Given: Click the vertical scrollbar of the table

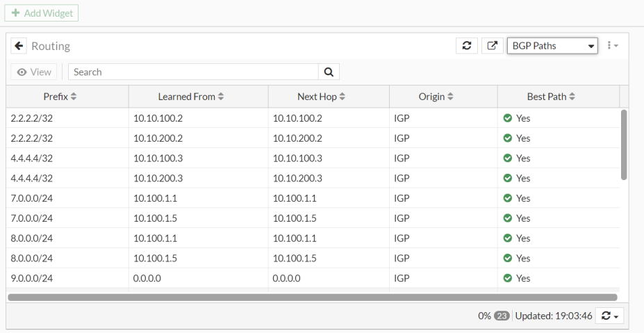Looking at the screenshot, I should [623, 145].
